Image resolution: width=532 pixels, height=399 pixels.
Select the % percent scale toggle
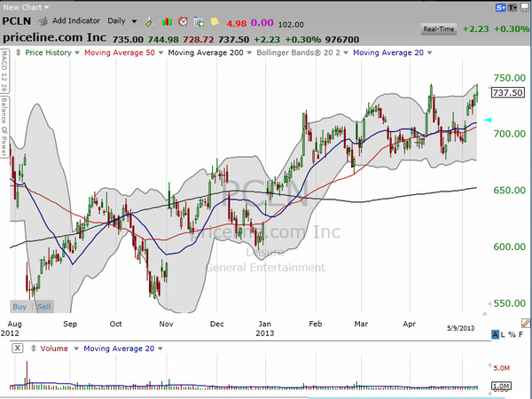[x=512, y=335]
